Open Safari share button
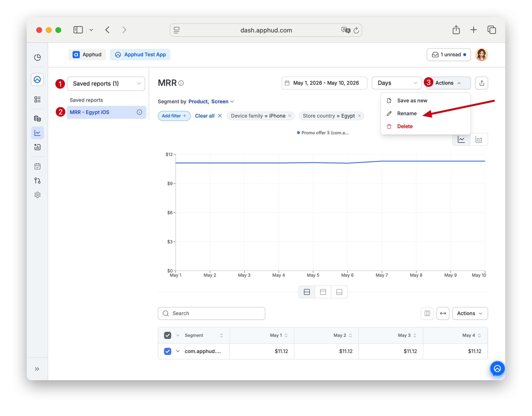This screenshot has width=532, height=416. click(x=456, y=30)
